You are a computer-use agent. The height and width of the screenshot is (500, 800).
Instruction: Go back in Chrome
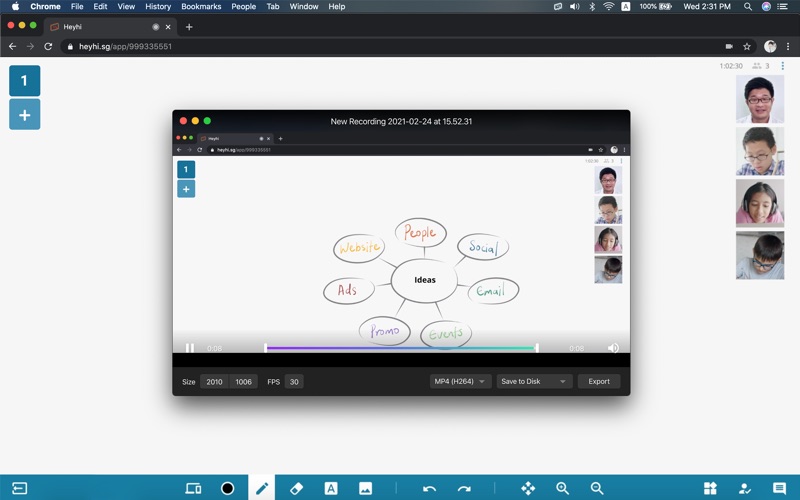(13, 46)
